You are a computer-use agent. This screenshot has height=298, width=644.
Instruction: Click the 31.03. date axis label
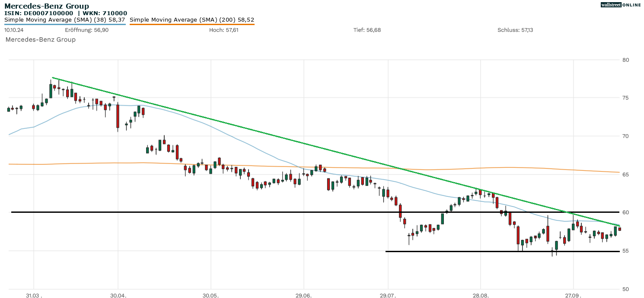coord(34,296)
